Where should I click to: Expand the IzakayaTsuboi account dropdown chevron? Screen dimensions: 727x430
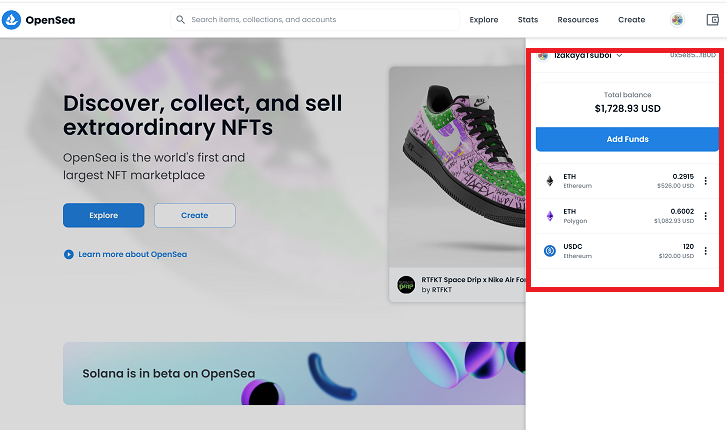click(x=619, y=56)
